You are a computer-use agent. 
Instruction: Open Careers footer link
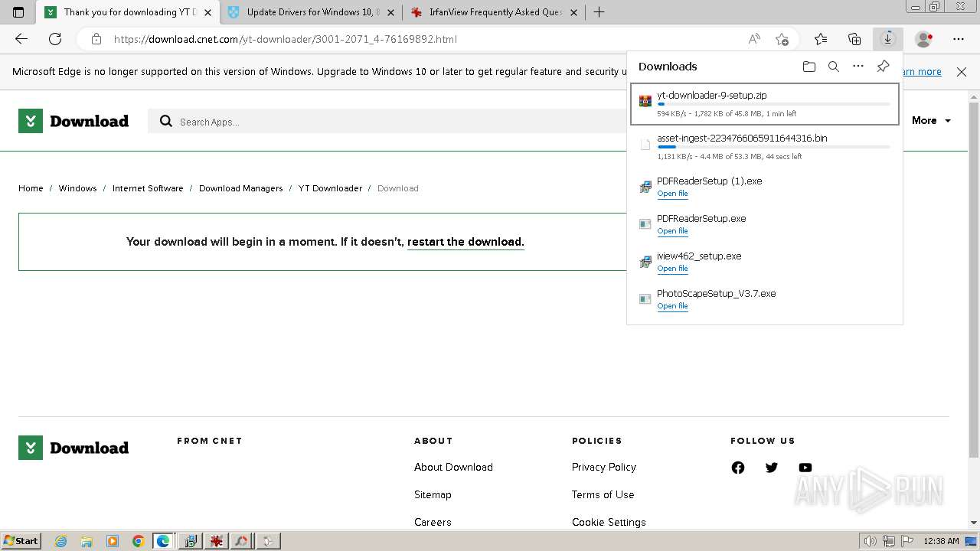433,522
